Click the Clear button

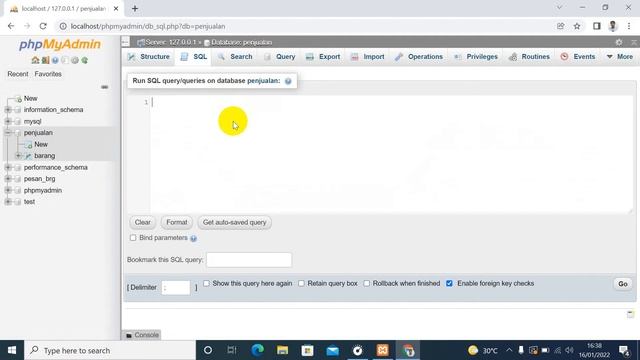(142, 222)
